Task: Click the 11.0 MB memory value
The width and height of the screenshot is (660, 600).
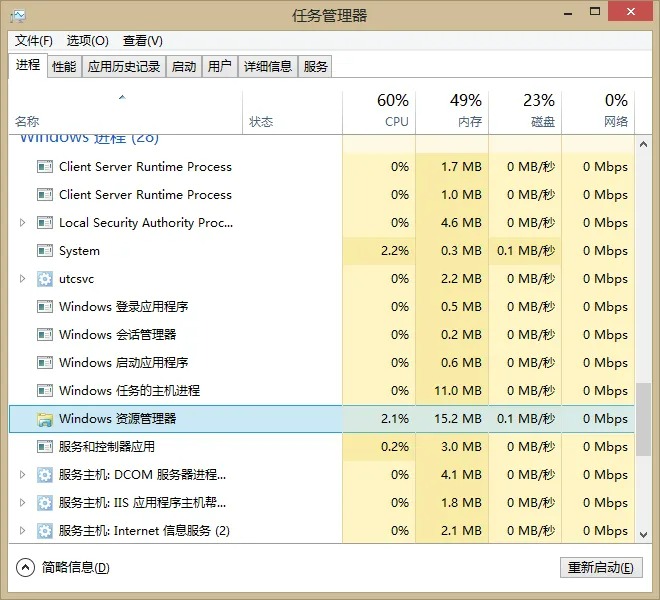Action: pos(458,391)
